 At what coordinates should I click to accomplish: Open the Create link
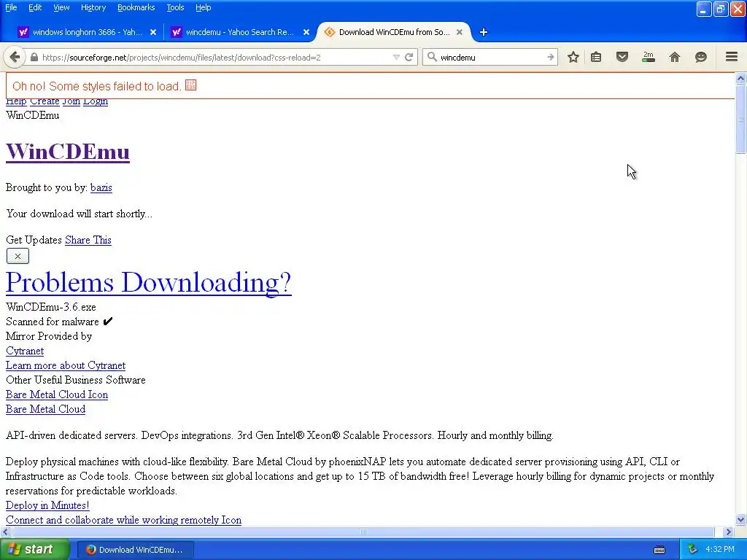coord(44,101)
